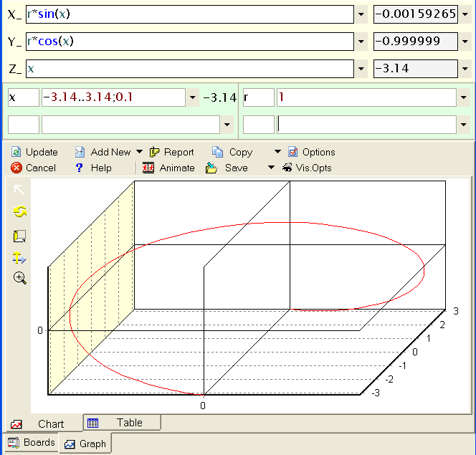Viewport: 476px width, 455px height.
Task: Open the Vis.Opts visual options
Action: pyautogui.click(x=307, y=168)
